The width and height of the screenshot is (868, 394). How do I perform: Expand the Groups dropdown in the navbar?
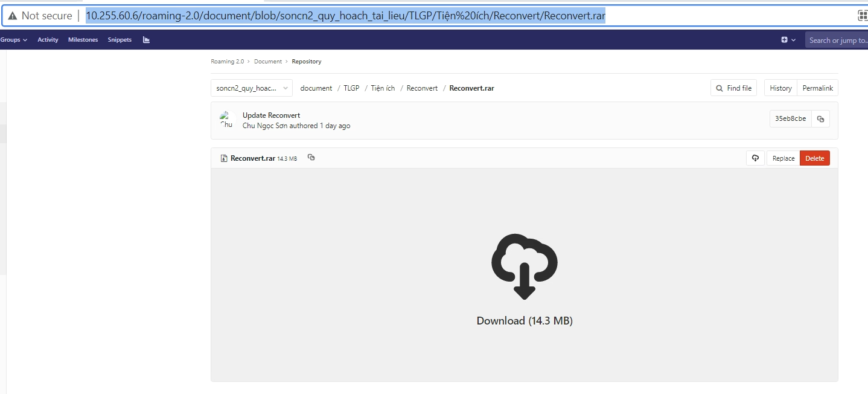[13, 40]
